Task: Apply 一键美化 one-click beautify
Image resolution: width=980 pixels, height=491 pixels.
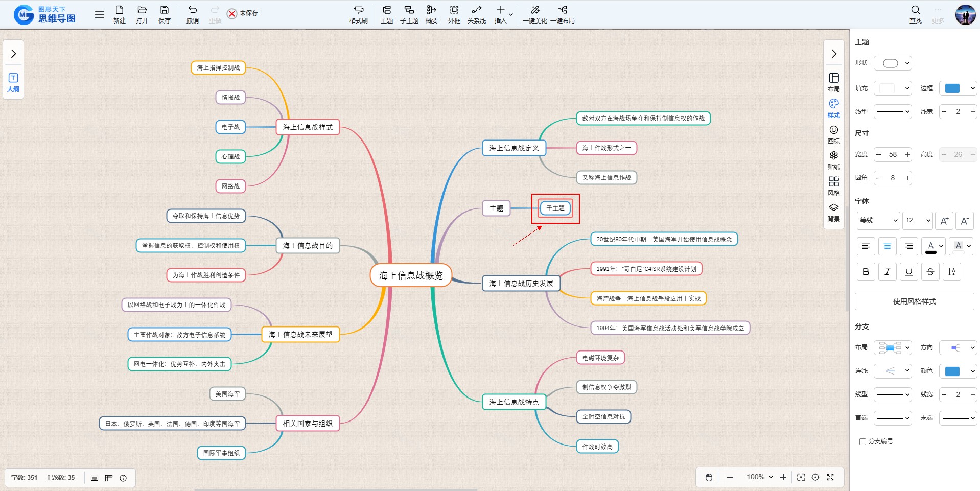Action: (534, 14)
